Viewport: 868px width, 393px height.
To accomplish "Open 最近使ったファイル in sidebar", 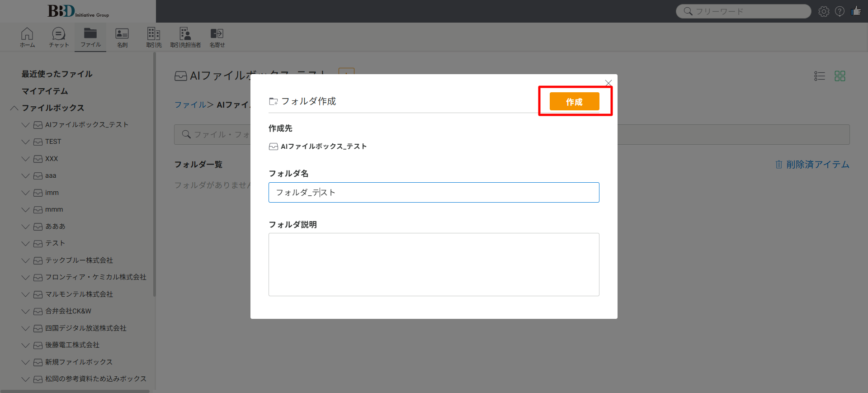I will pyautogui.click(x=57, y=74).
